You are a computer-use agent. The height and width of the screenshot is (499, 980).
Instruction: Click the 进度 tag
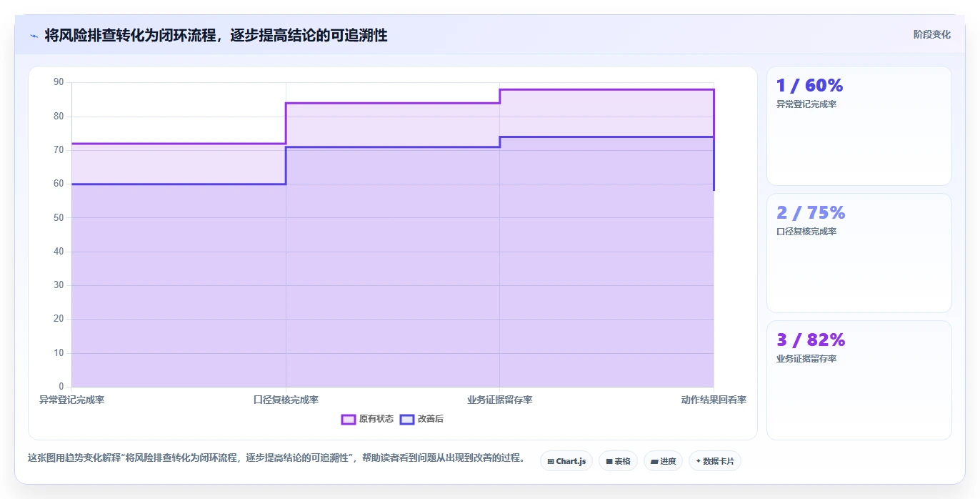pyautogui.click(x=663, y=461)
